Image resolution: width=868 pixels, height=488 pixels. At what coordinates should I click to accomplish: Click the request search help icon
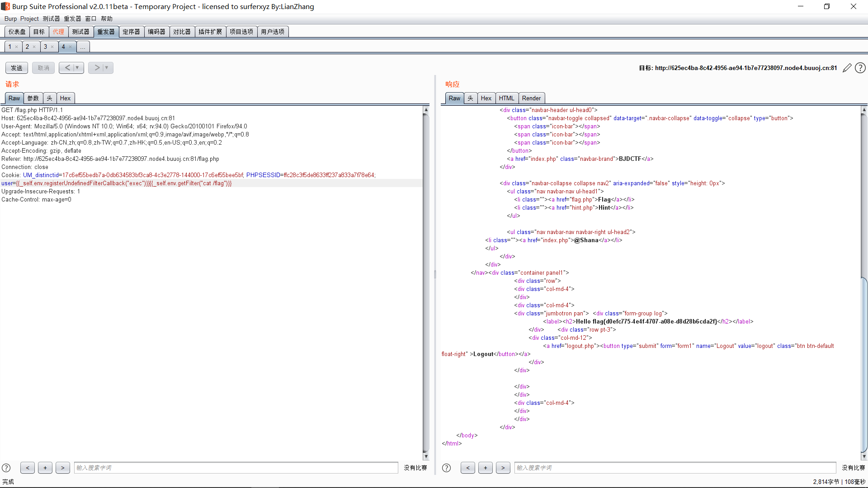click(6, 468)
